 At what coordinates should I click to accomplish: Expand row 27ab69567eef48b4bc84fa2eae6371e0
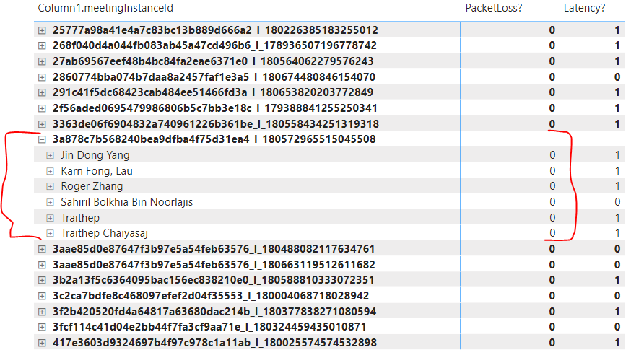pyautogui.click(x=42, y=61)
